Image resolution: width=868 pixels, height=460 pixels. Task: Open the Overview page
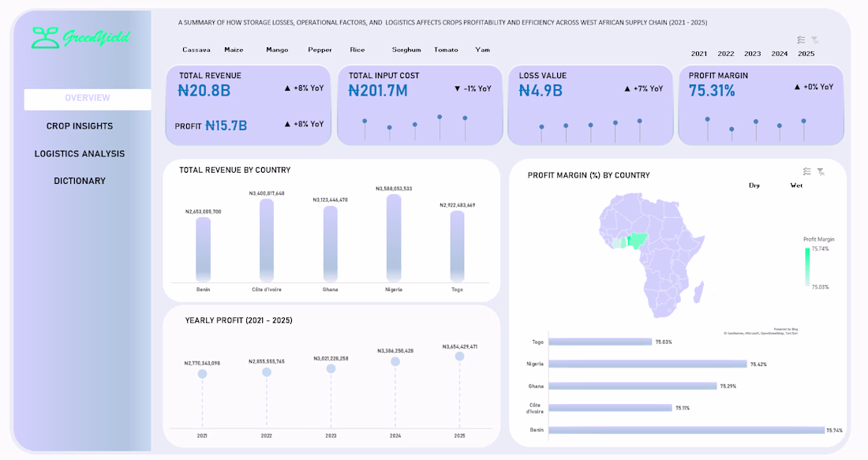(x=88, y=99)
